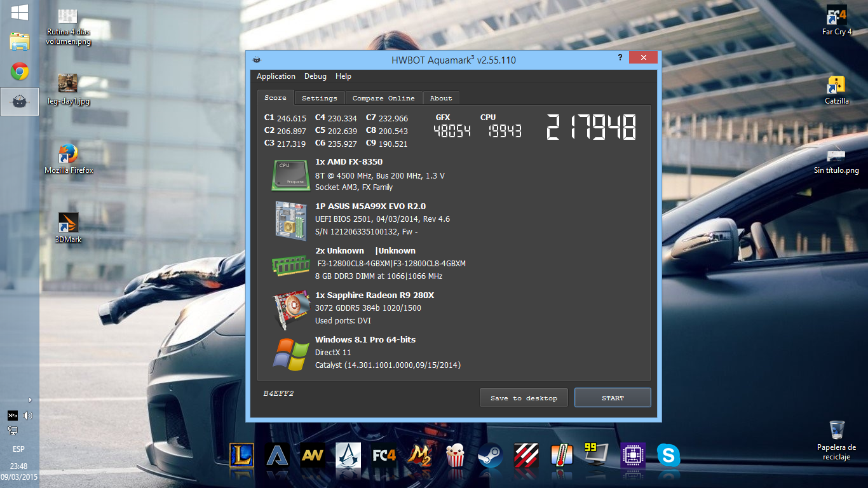868x488 pixels.
Task: Click the B4EFF2 code text
Action: coord(278,393)
